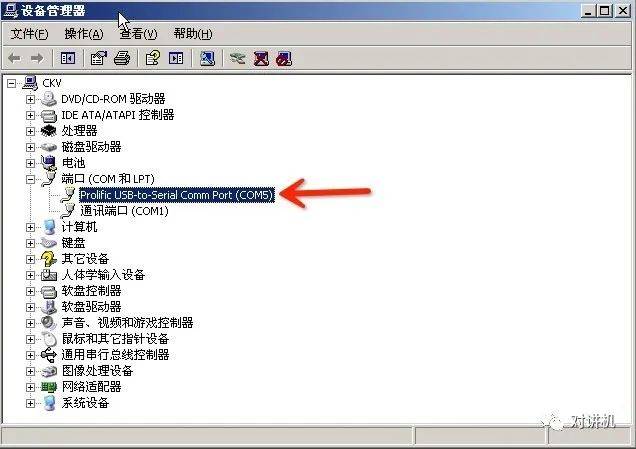Click the Disable device toolbar icon

(284, 59)
